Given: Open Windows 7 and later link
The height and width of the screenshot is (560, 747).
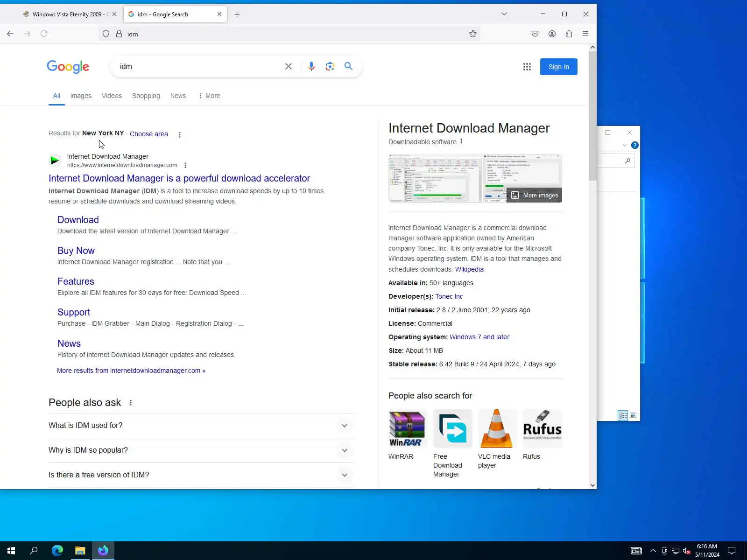Looking at the screenshot, I should [x=479, y=337].
